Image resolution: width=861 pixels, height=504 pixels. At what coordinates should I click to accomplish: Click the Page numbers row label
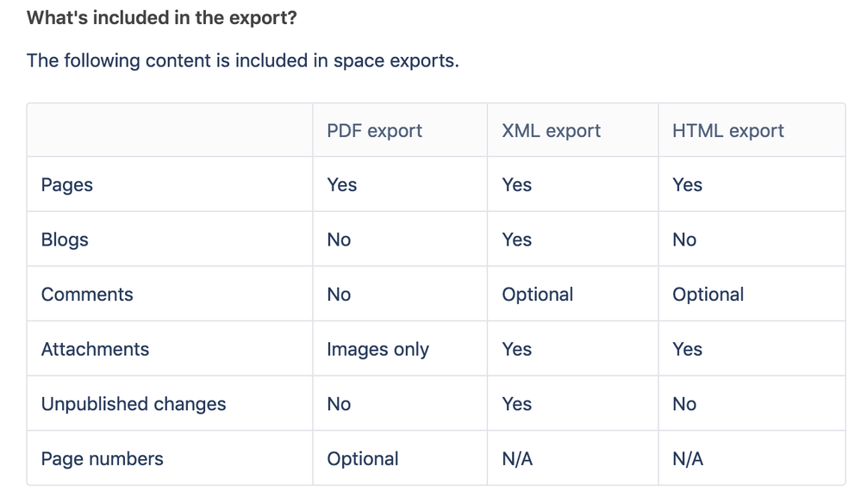102,459
